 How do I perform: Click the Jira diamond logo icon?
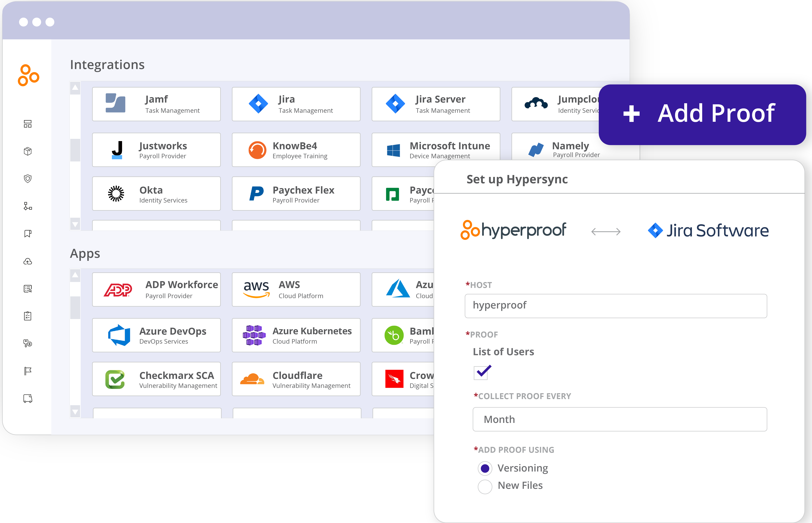click(x=258, y=104)
